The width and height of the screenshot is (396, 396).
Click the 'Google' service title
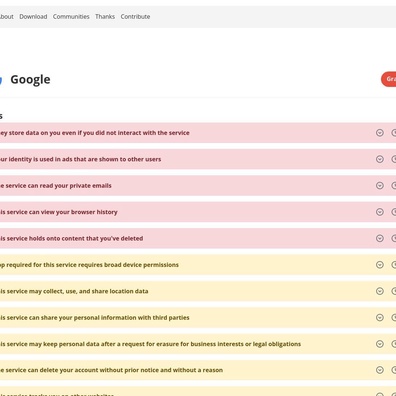pos(30,80)
